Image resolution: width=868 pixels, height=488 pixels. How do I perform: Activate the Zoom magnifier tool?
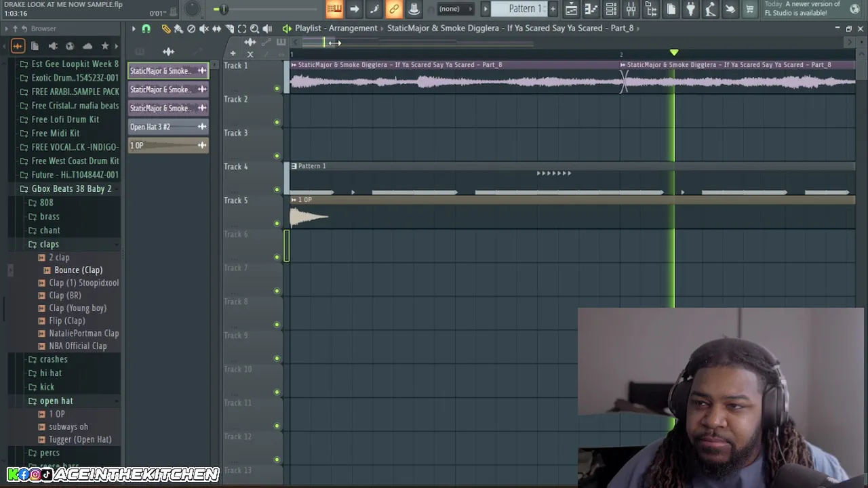tap(254, 28)
